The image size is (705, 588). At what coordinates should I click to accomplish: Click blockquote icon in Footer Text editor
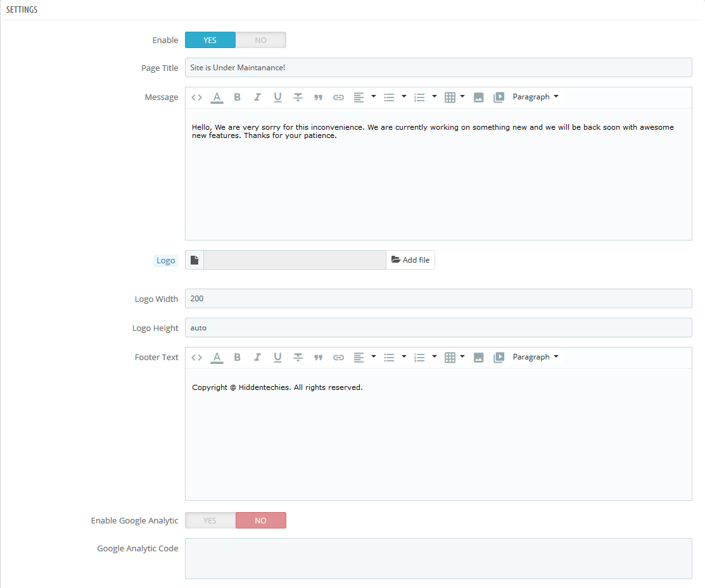[x=318, y=358]
